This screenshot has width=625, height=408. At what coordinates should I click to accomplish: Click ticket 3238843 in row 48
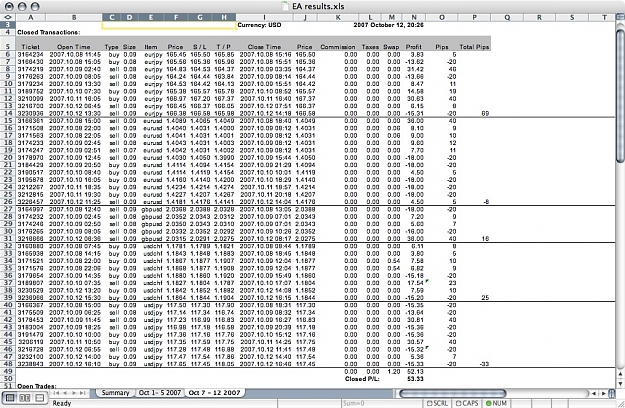pos(30,364)
